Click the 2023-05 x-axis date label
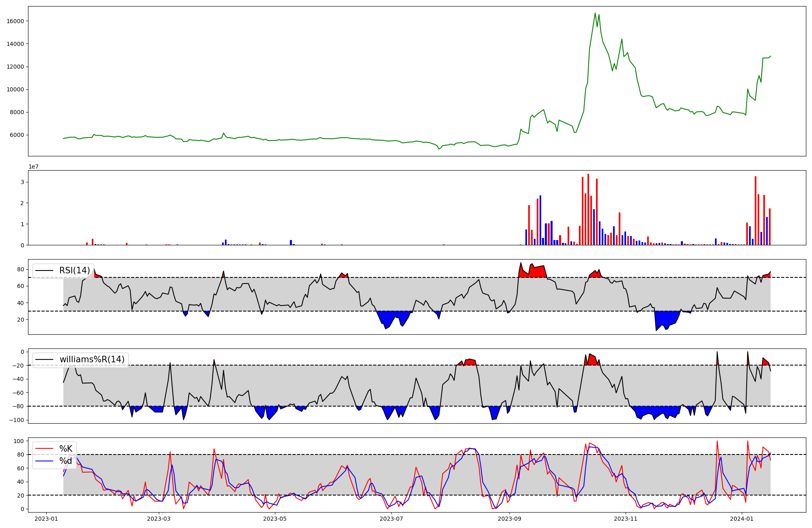812x528 pixels. coord(275,519)
